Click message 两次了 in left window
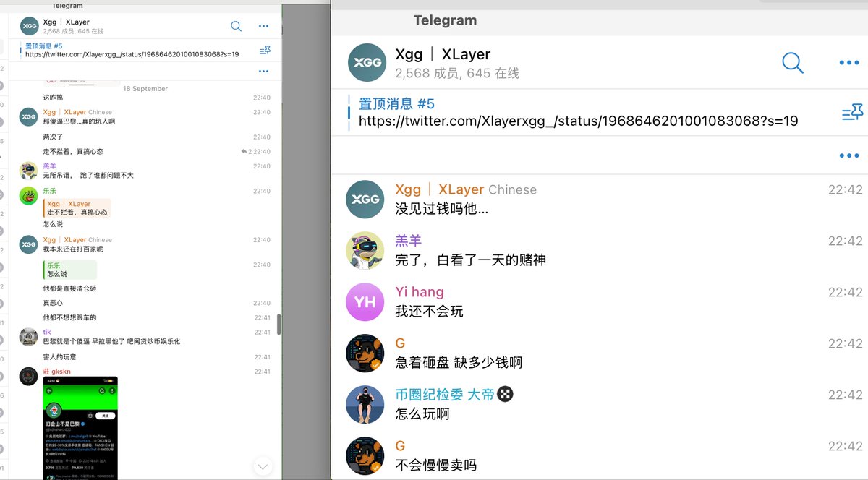Screen dimensions: 868x480 [54, 137]
